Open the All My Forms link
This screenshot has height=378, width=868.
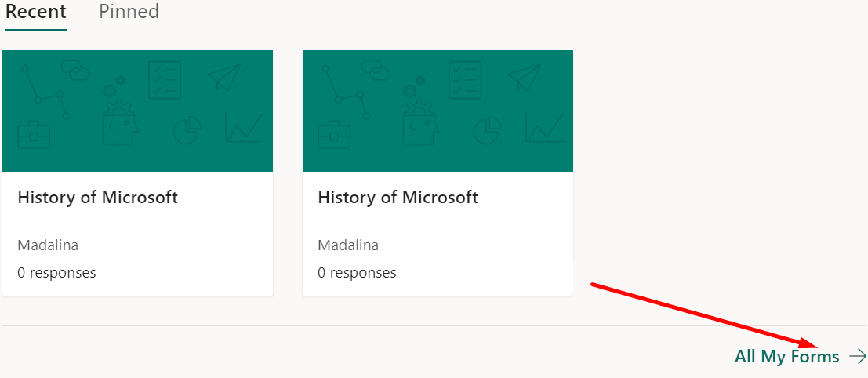[x=786, y=357]
